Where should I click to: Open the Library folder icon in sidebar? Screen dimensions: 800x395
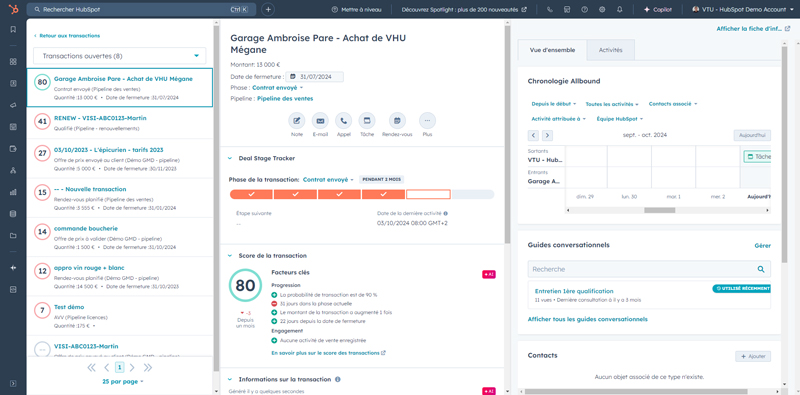pos(13,236)
